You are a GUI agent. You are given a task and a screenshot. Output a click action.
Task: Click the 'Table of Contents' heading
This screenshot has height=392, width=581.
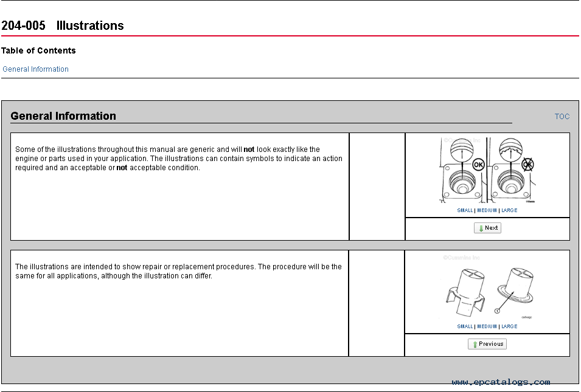pyautogui.click(x=38, y=50)
